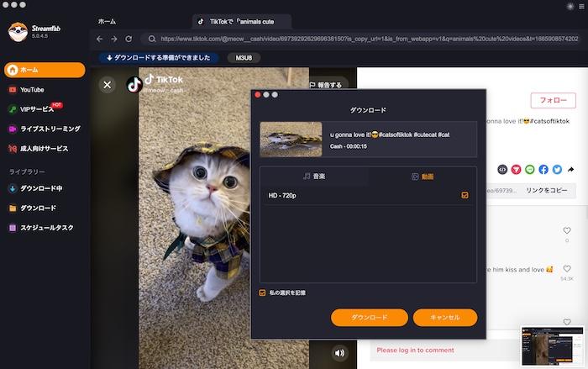Screen dimensions: 588x369
Task: Open the screenshot preview thumbnail at bottom right
Action: 553,346
